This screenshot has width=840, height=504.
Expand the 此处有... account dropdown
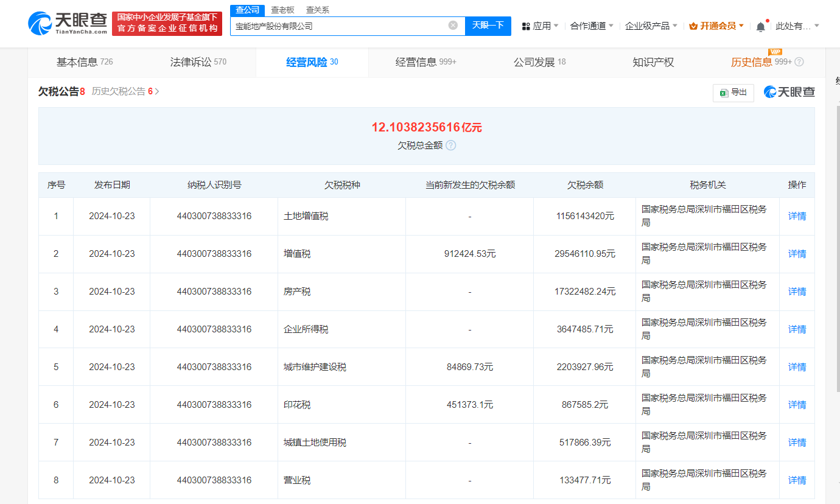(816, 26)
